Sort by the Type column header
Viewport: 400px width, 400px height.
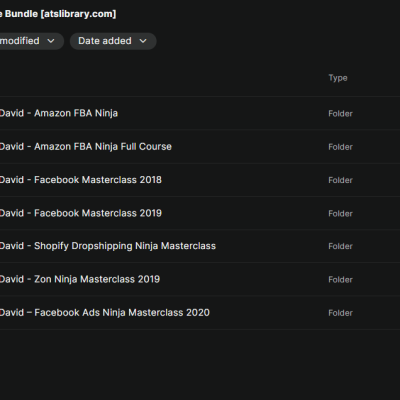[338, 78]
